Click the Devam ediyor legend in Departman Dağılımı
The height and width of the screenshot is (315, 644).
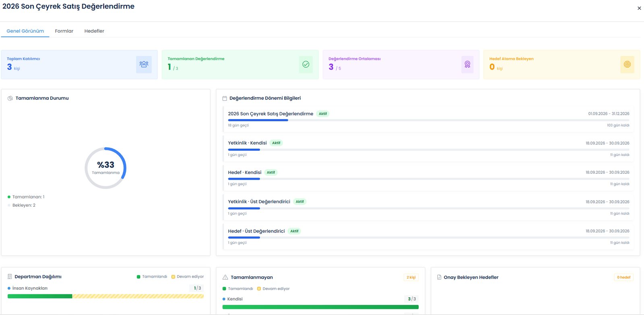(x=188, y=277)
